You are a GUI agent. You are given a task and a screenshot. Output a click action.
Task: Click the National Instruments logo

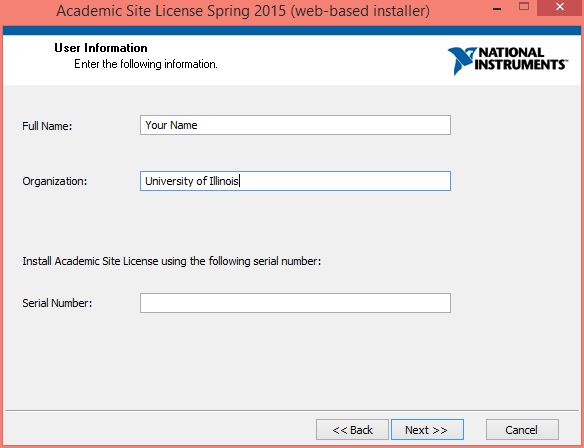click(x=508, y=61)
